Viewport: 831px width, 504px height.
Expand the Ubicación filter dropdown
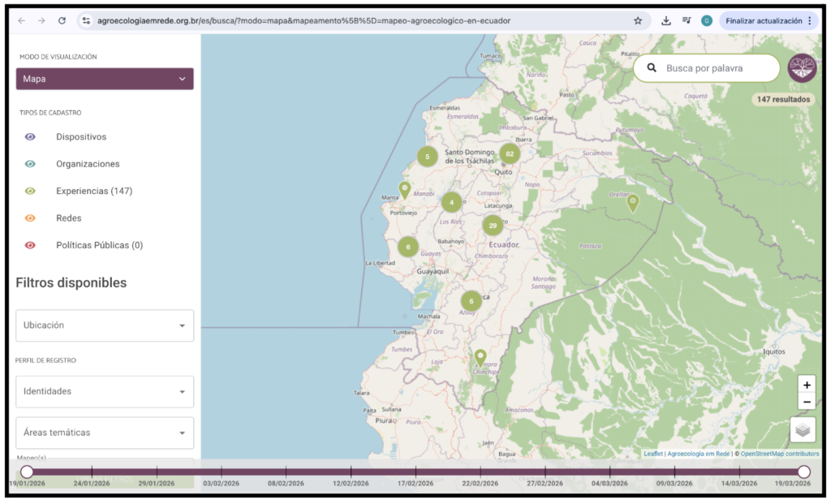(x=105, y=325)
